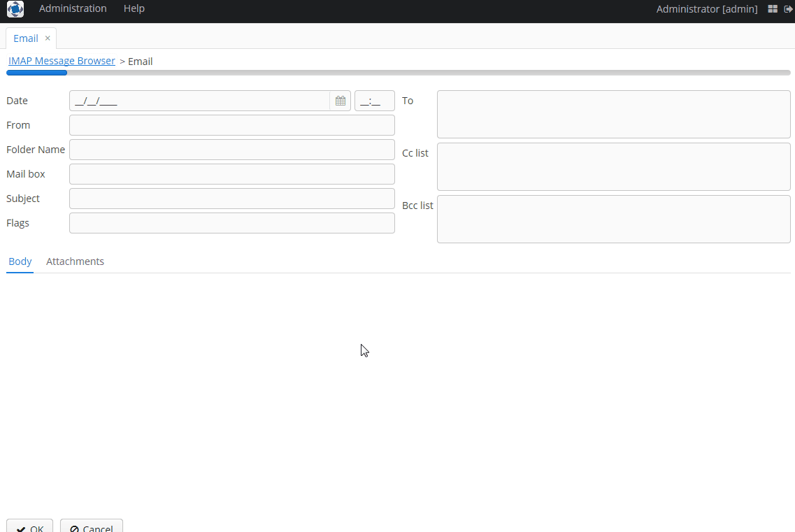Close the Email tab with its × icon
This screenshot has width=795, height=532.
[47, 38]
